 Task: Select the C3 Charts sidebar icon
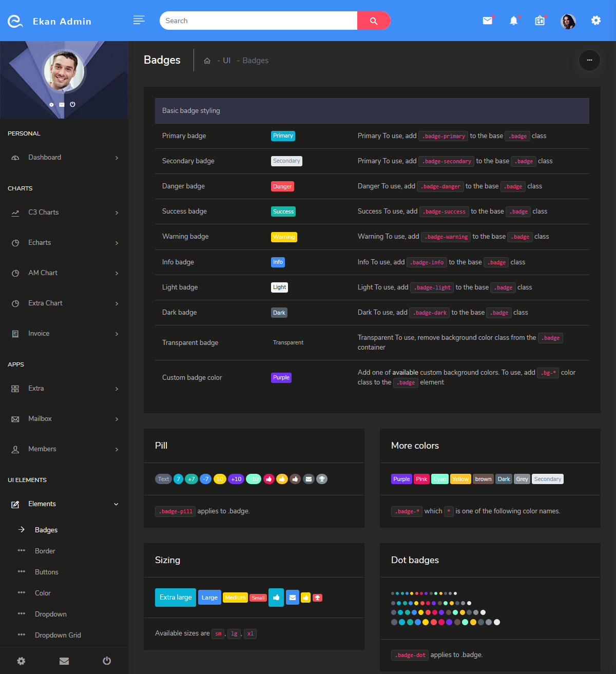[x=15, y=212]
